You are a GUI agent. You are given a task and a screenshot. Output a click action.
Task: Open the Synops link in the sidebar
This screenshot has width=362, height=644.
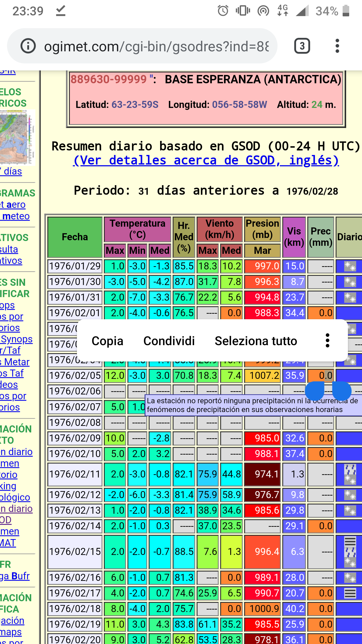[x=17, y=339]
